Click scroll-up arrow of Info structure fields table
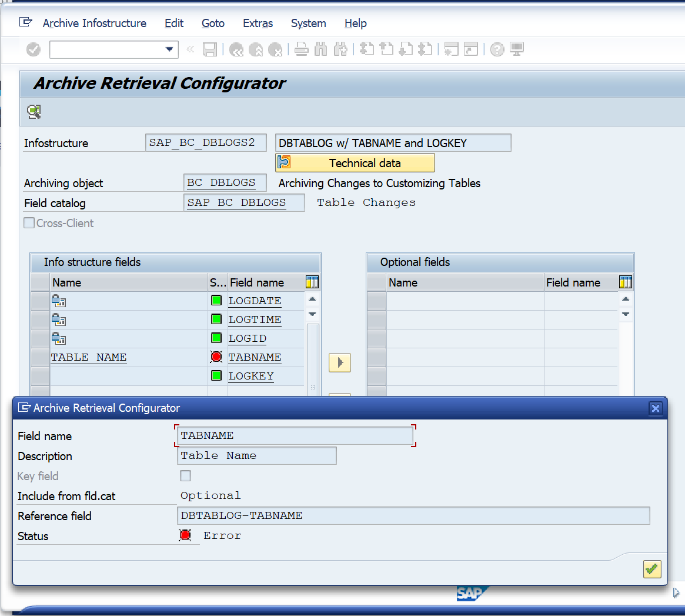This screenshot has width=685, height=616. pyautogui.click(x=312, y=299)
